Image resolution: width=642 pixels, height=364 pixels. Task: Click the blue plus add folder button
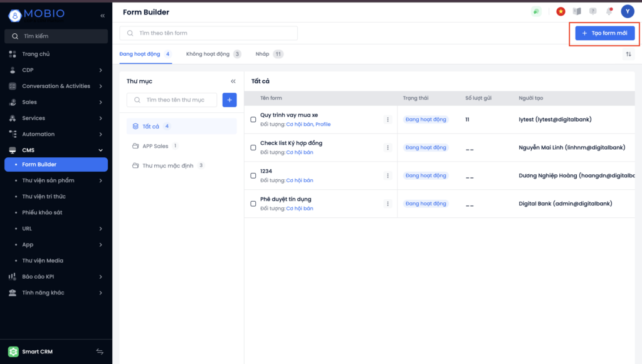pyautogui.click(x=229, y=100)
